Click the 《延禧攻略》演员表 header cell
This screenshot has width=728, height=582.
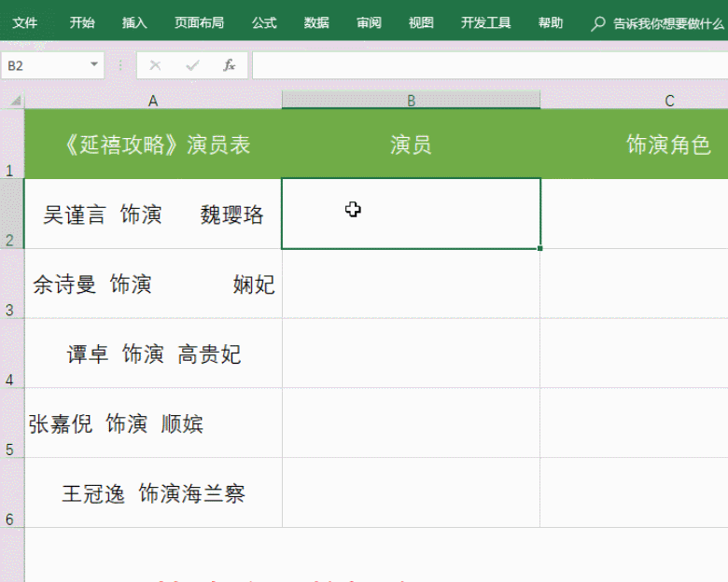tap(153, 144)
